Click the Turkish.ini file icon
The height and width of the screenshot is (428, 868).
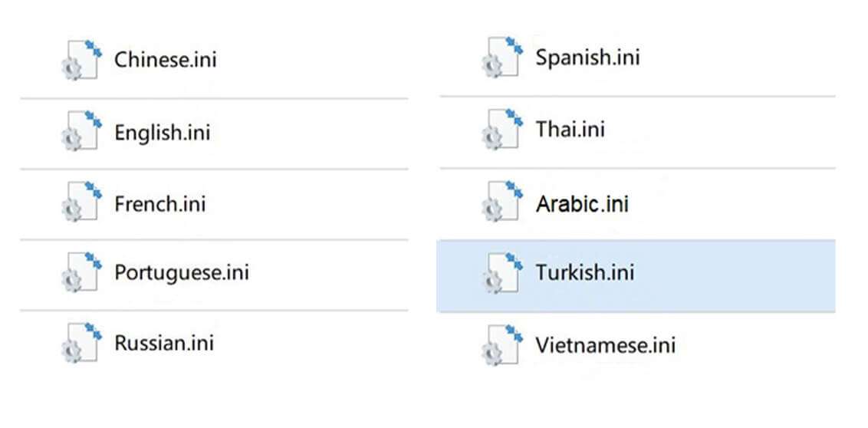point(503,272)
